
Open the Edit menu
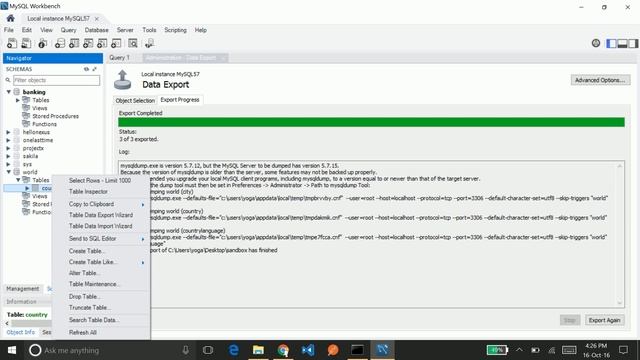(x=27, y=30)
